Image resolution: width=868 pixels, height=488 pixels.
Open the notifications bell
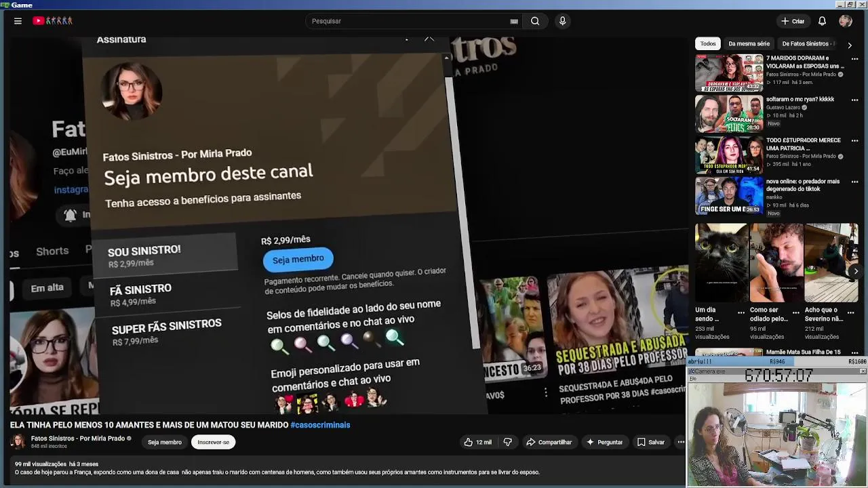pos(822,21)
